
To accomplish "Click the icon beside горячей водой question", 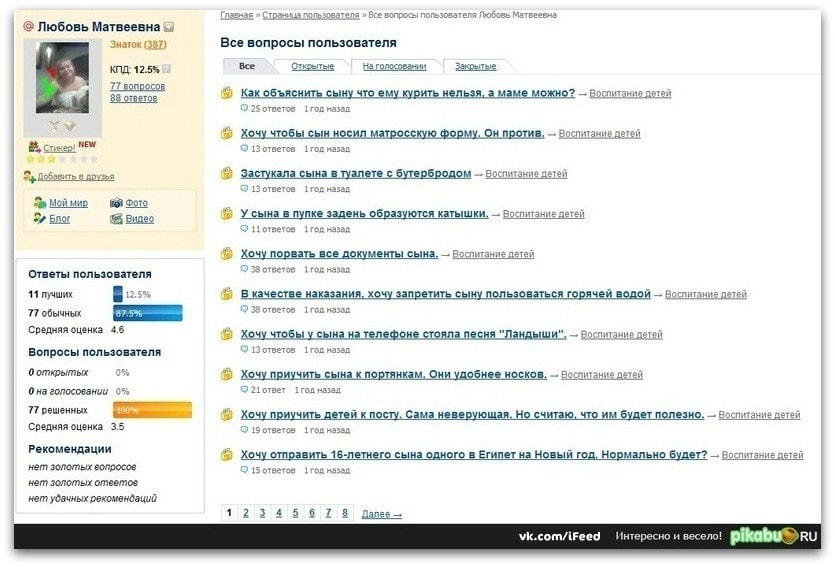I will click(227, 294).
